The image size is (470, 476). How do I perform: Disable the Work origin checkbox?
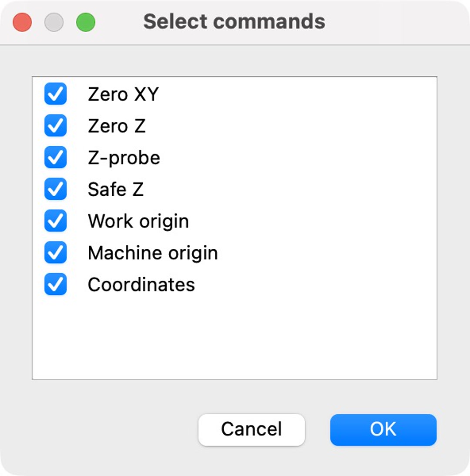[55, 221]
